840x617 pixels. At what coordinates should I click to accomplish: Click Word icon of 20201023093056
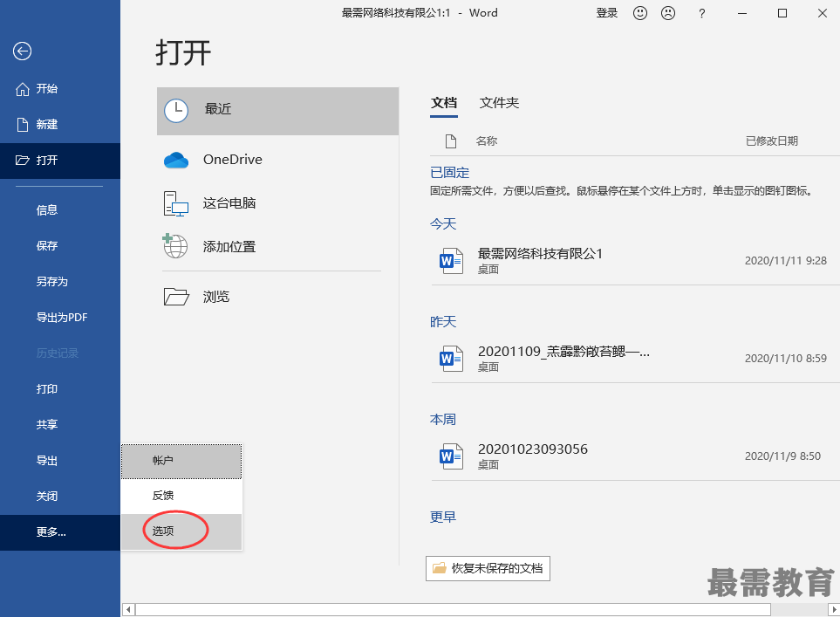click(451, 456)
